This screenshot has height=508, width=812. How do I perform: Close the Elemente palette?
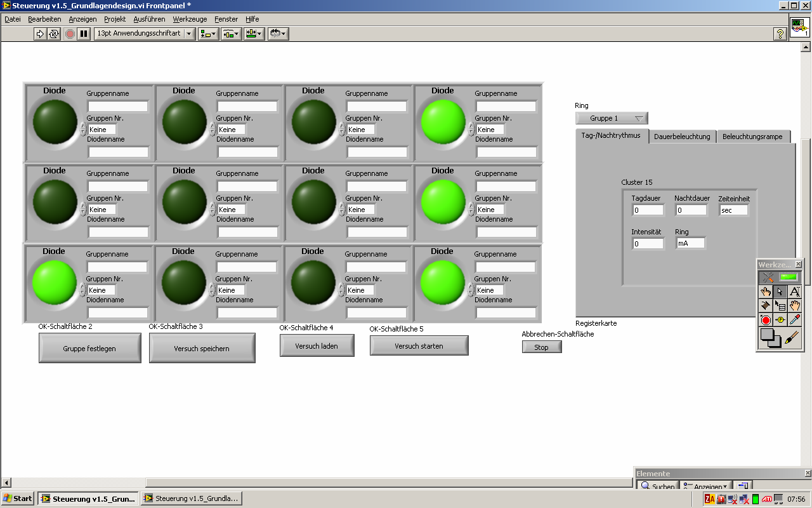click(808, 474)
